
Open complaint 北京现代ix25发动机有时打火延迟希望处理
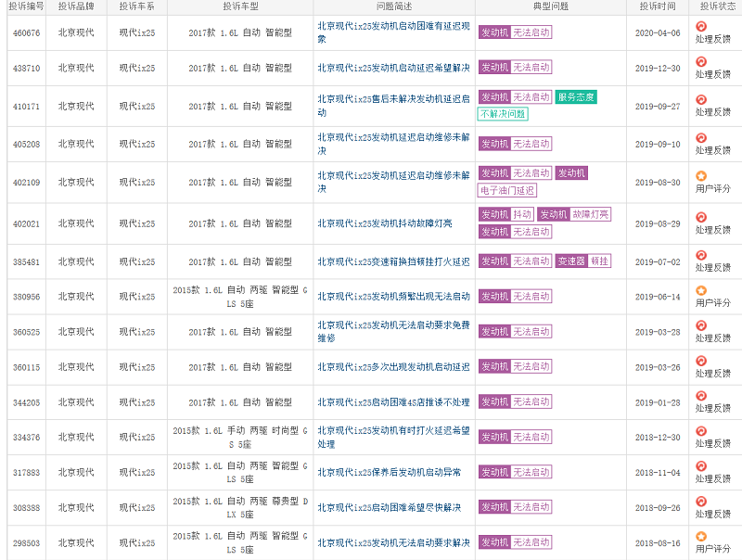point(393,437)
